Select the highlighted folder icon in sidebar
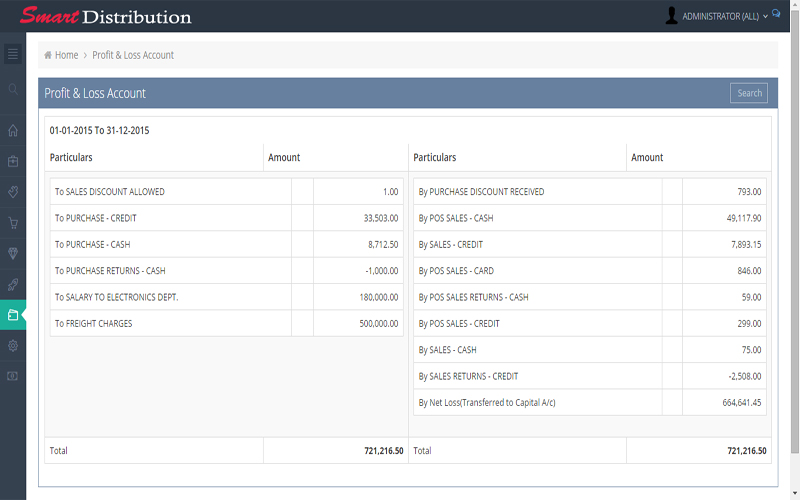Image resolution: width=800 pixels, height=500 pixels. (13, 315)
